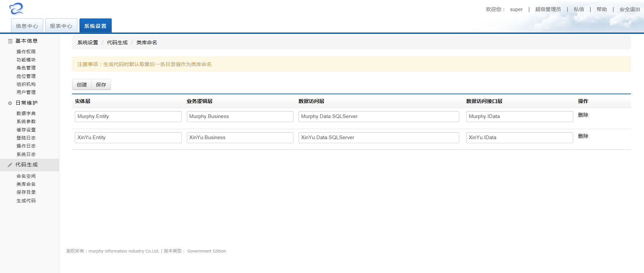Click the Murphy.IData input field
Viewport: 644px width, 273px height.
[x=520, y=116]
